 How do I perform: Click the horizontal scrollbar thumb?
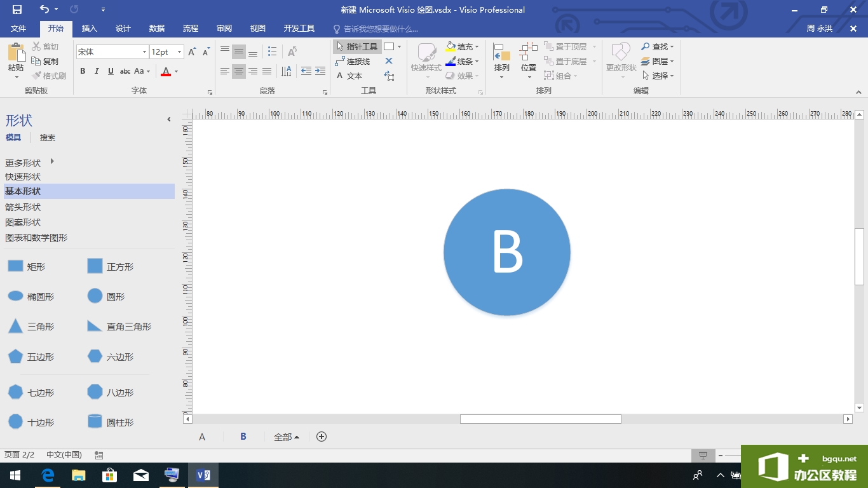coord(541,419)
